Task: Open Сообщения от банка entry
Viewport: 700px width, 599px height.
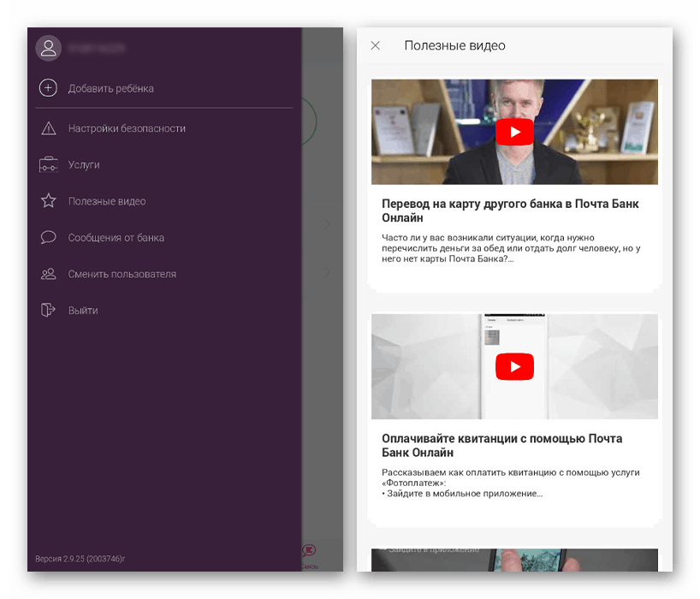Action: click(116, 237)
